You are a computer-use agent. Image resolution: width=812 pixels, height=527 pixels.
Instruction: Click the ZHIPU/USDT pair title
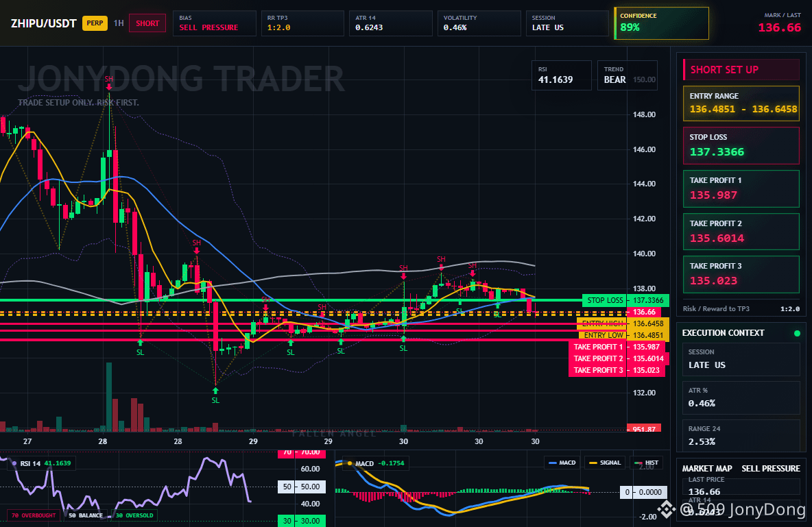pos(43,23)
